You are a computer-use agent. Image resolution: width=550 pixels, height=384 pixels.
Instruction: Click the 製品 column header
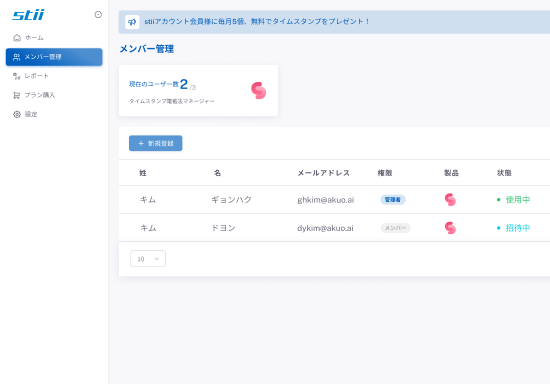[451, 173]
